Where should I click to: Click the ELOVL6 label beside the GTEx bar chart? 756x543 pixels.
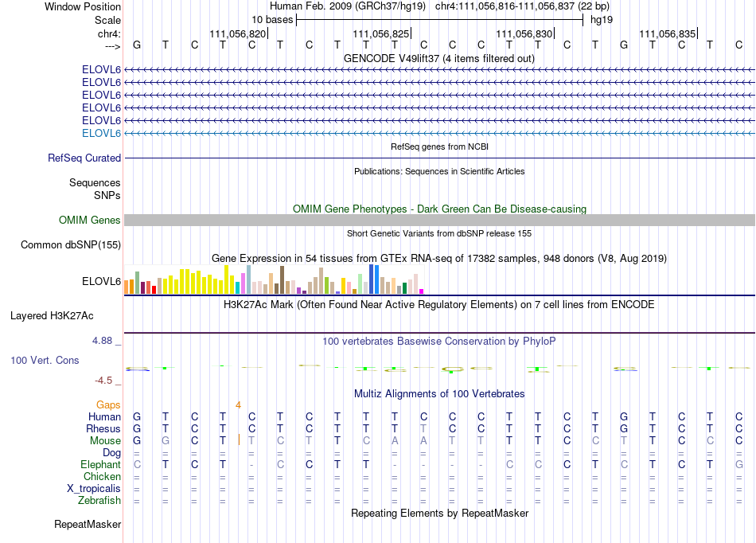tap(101, 281)
